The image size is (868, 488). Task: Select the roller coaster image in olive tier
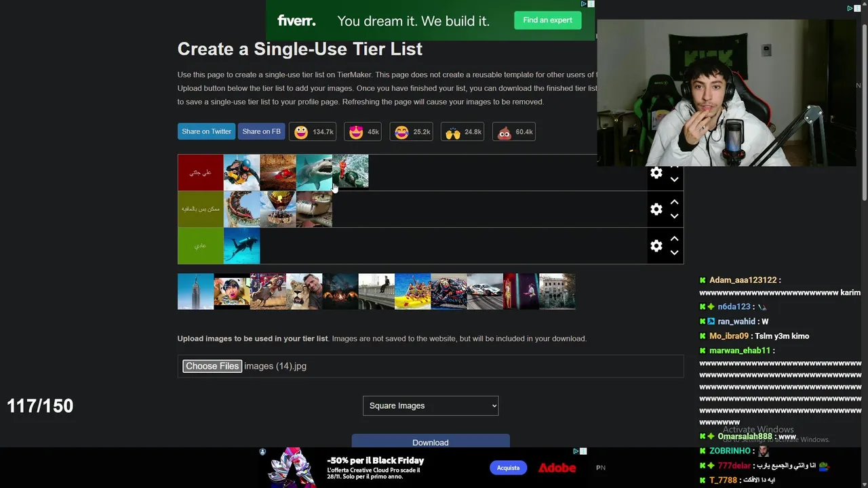point(241,209)
